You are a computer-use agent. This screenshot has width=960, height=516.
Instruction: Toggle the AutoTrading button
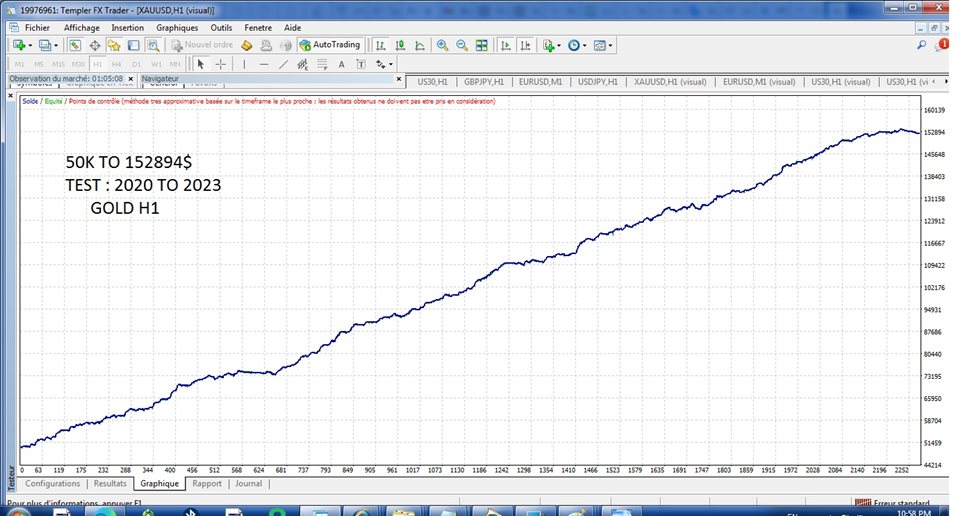coord(329,45)
